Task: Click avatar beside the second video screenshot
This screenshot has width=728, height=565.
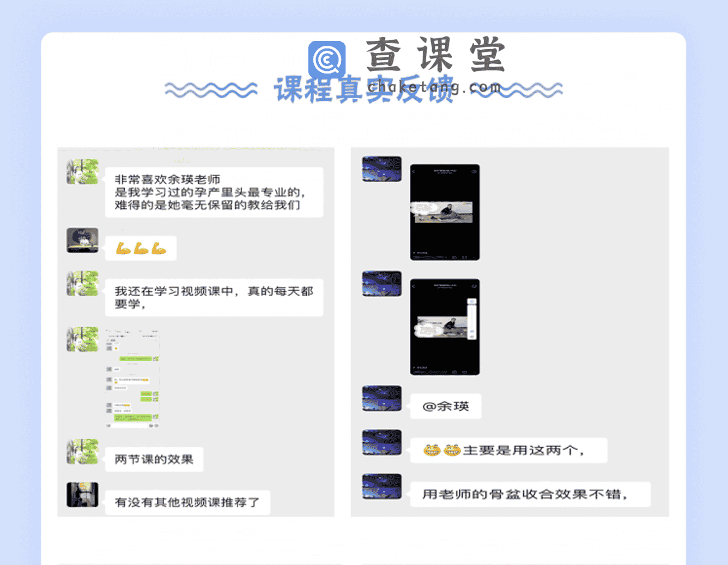Action: (x=382, y=284)
